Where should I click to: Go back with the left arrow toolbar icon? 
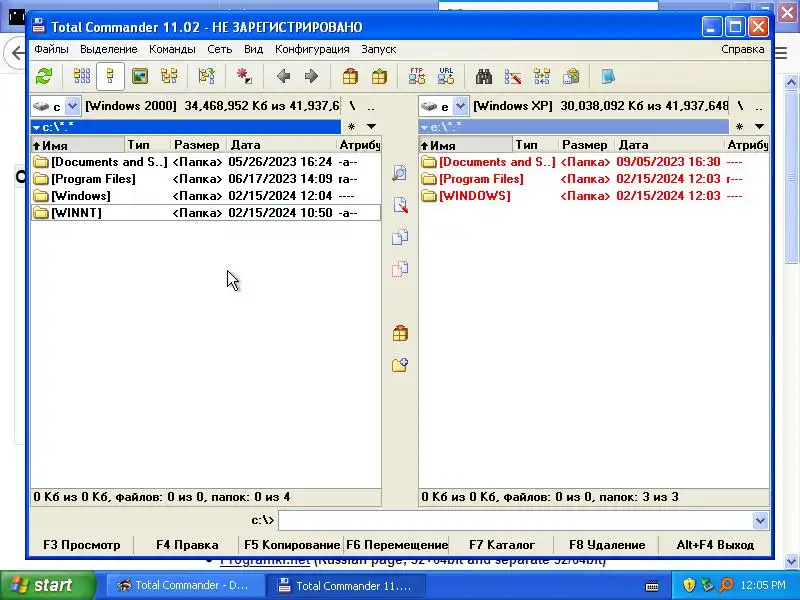pyautogui.click(x=283, y=77)
